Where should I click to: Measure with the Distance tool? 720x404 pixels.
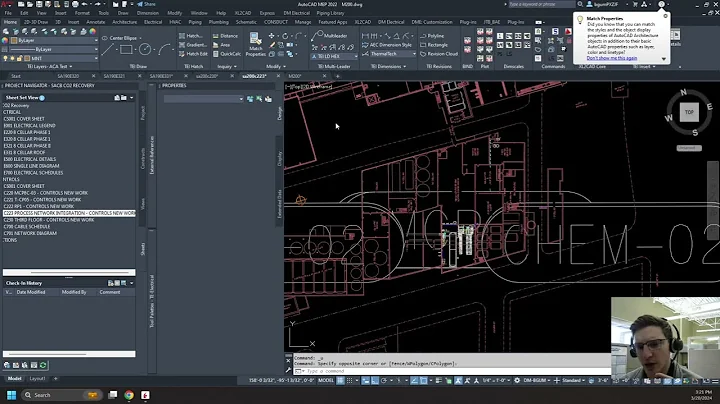tap(225, 35)
